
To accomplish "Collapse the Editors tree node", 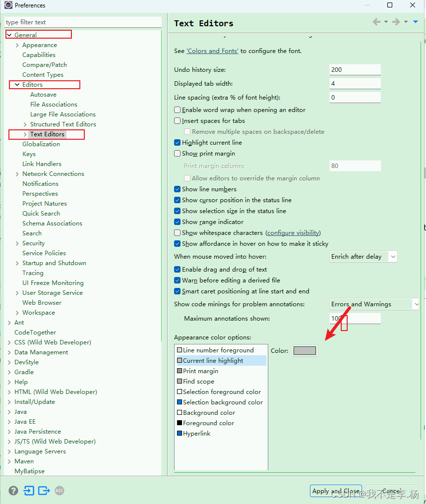I will coord(17,85).
